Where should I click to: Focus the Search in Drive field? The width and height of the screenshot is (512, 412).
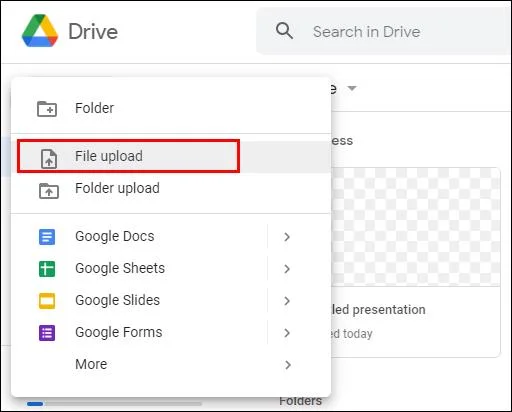point(383,31)
